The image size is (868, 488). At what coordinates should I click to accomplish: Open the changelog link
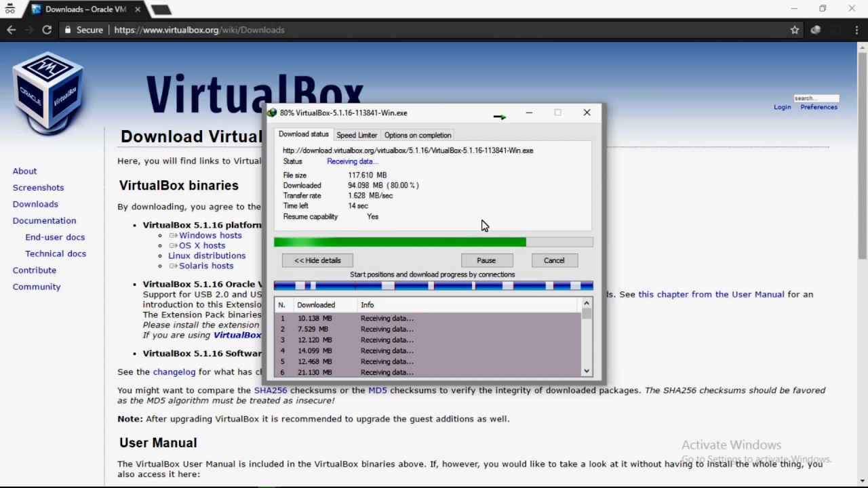tap(174, 372)
